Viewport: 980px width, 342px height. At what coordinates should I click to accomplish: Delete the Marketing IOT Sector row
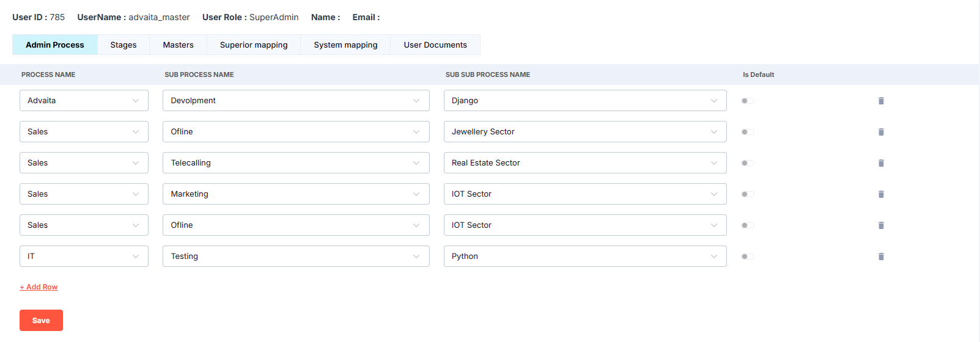click(x=881, y=194)
